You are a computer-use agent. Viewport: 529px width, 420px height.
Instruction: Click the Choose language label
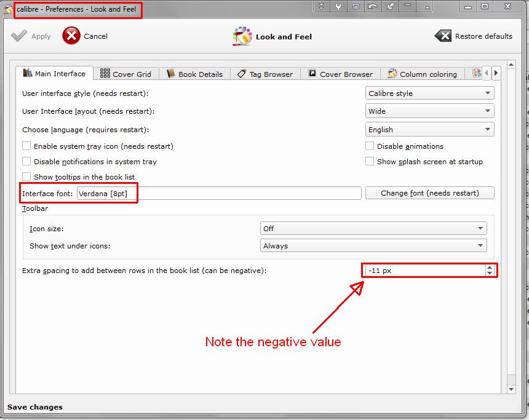click(x=86, y=130)
